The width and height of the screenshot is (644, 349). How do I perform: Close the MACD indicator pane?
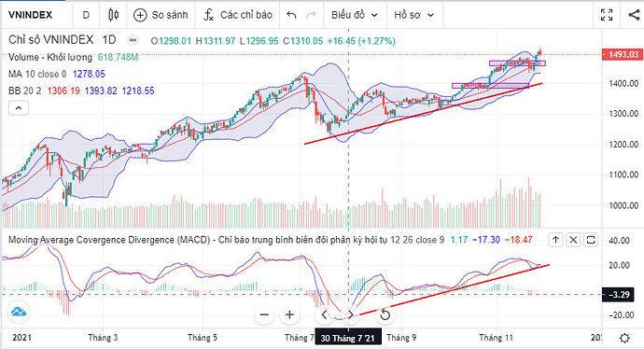tap(573, 240)
